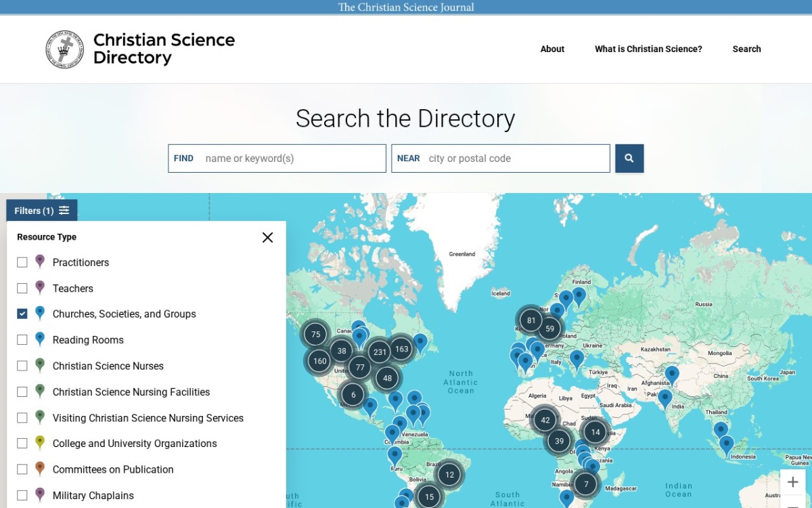This screenshot has height=508, width=812.
Task: Click The Christian Science Journal top link
Action: [x=406, y=7]
